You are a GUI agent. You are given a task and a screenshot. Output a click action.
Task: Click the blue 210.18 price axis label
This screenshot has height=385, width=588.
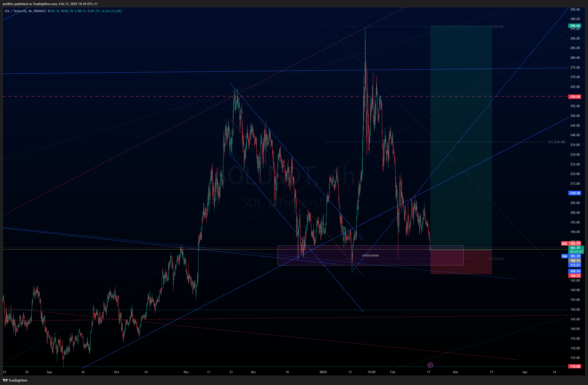(575, 193)
